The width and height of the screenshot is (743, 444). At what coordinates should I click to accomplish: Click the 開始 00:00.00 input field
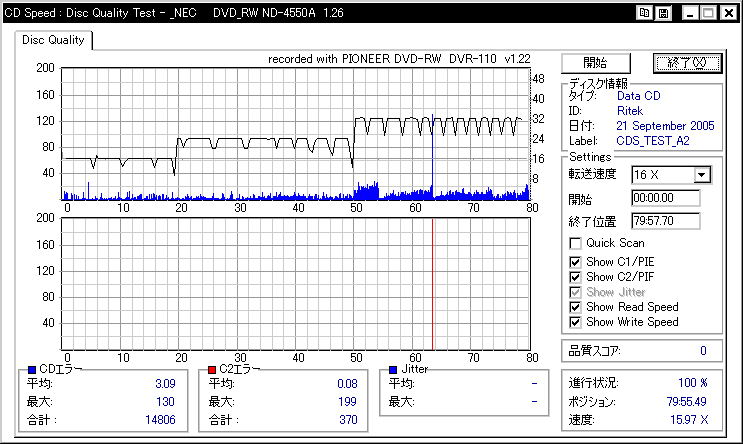point(666,198)
